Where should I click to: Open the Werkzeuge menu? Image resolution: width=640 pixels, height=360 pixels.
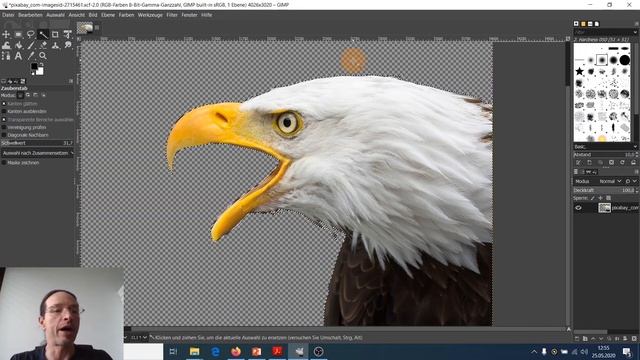click(150, 15)
